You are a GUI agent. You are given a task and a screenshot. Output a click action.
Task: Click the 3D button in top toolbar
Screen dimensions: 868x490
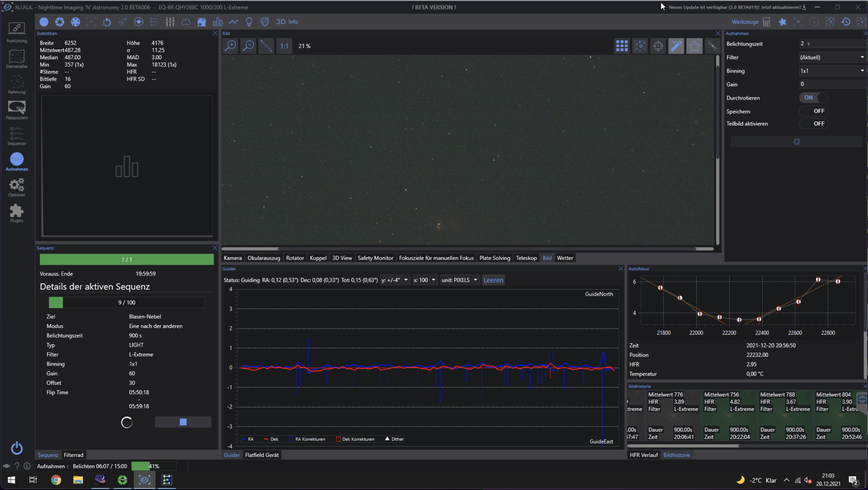tap(281, 22)
